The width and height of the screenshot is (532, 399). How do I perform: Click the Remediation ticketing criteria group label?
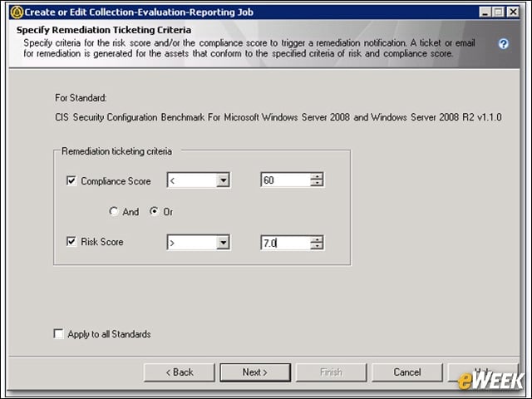click(116, 151)
